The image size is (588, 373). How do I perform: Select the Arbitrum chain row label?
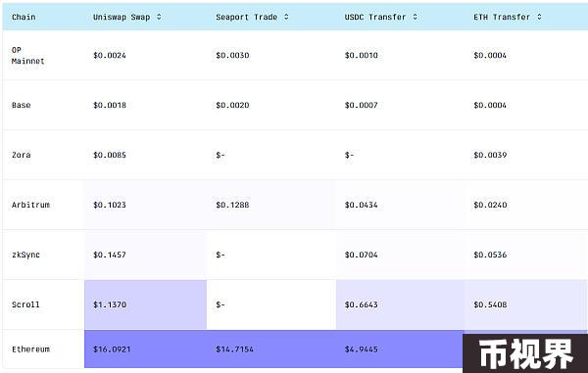(30, 205)
